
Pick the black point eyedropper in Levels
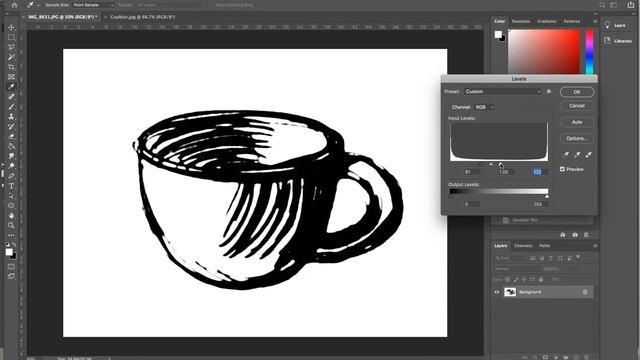coord(566,154)
